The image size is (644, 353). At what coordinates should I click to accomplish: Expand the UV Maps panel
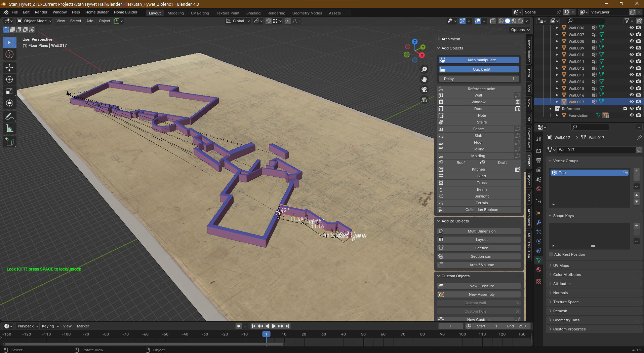(x=561, y=266)
